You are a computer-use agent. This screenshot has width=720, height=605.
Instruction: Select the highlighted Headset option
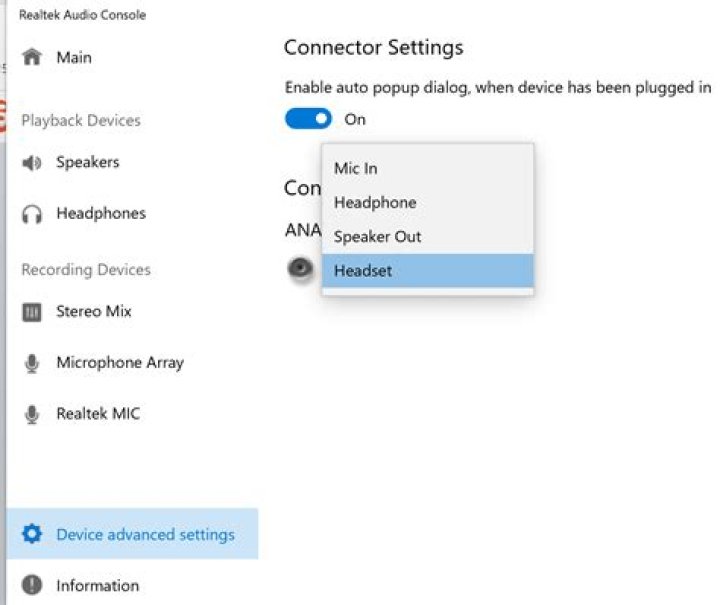point(428,271)
